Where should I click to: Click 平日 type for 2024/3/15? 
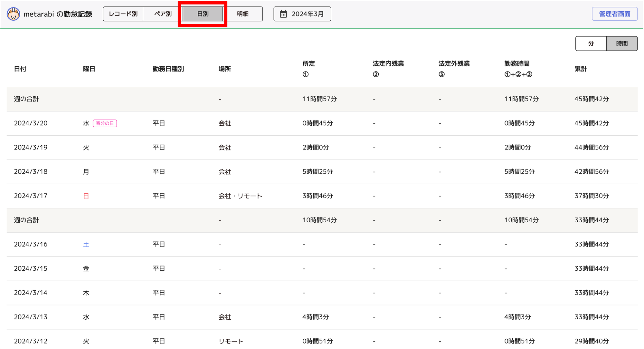pyautogui.click(x=159, y=268)
